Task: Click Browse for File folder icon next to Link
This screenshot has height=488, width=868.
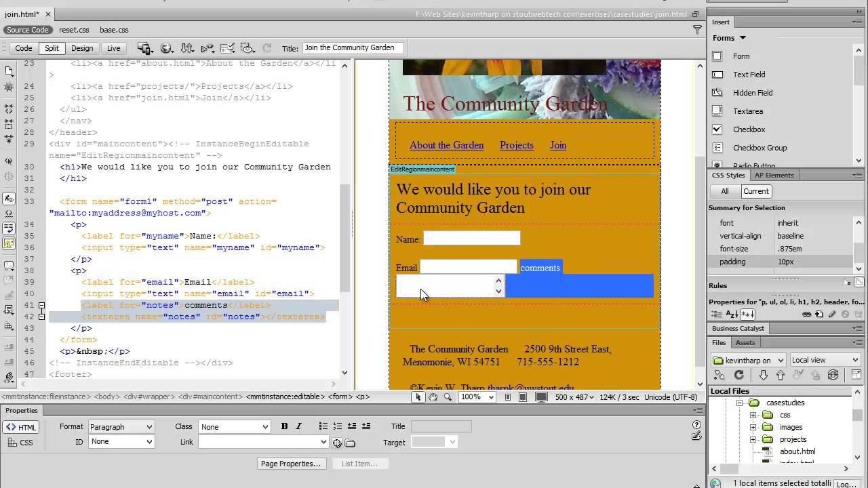Action: [350, 443]
